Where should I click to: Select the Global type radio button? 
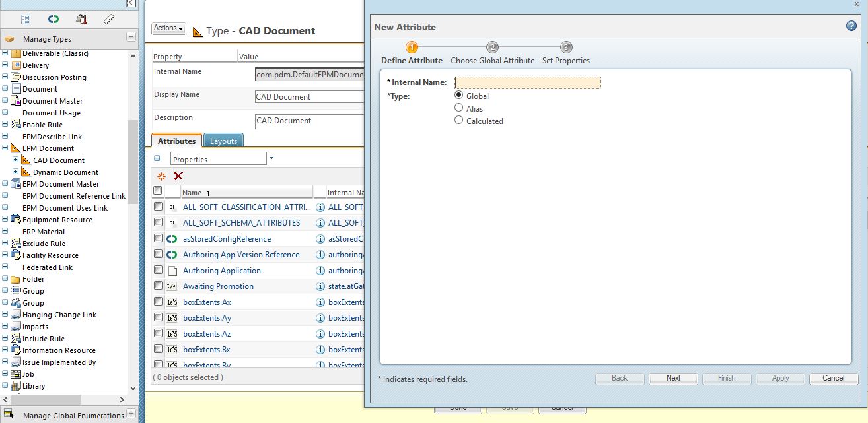(x=459, y=96)
